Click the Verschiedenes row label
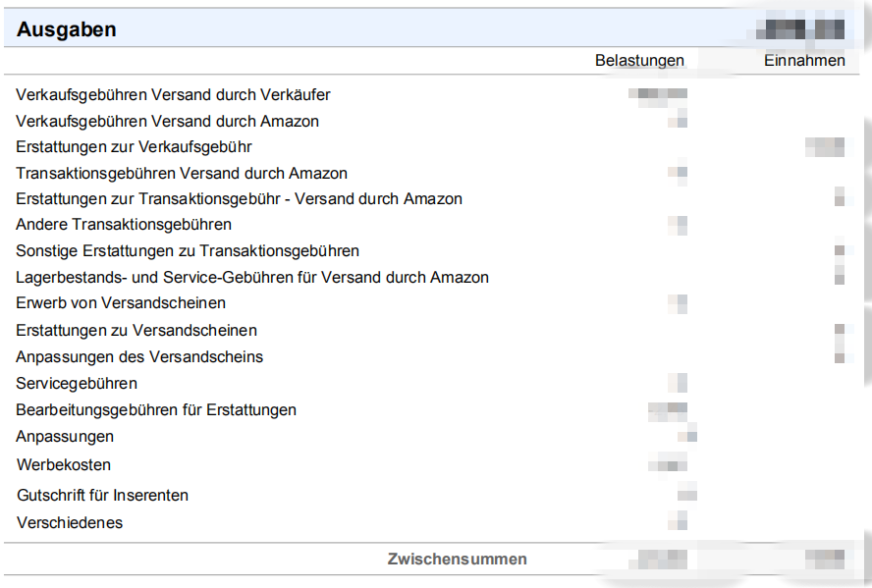 coord(70,523)
